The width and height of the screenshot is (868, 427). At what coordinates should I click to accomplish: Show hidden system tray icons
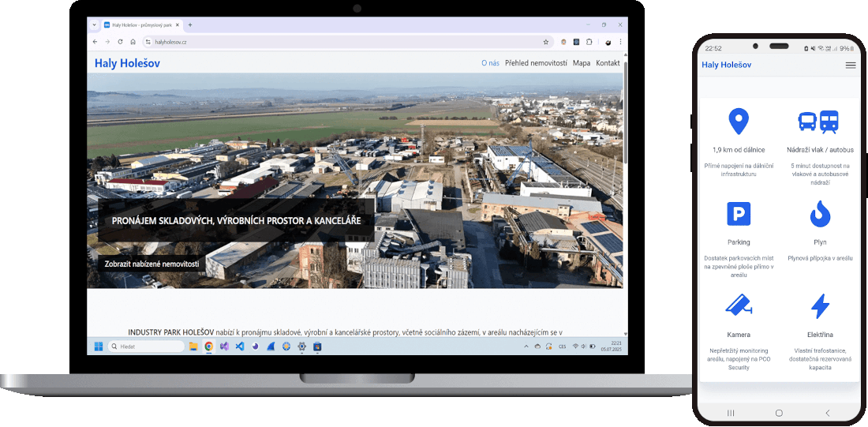pyautogui.click(x=526, y=346)
